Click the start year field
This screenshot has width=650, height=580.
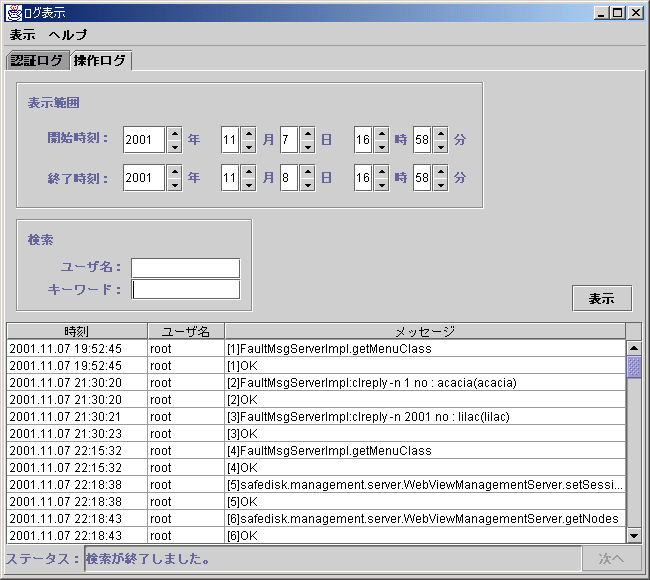click(x=144, y=140)
